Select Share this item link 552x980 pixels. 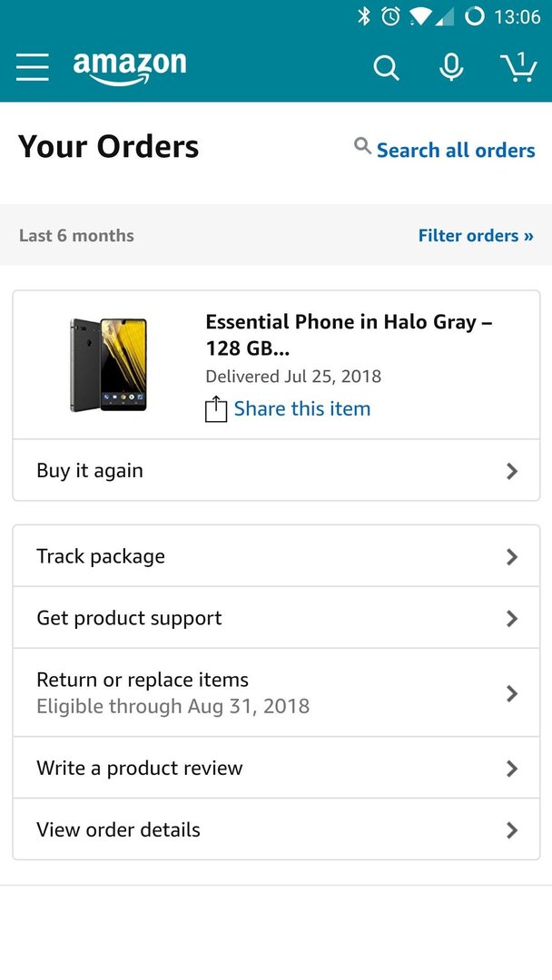(x=302, y=408)
